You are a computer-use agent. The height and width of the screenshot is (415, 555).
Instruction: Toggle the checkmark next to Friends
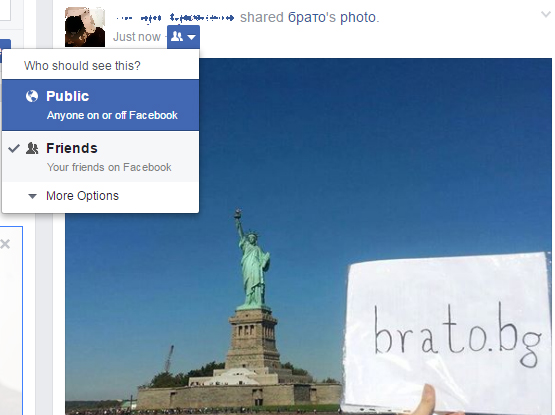[14, 148]
